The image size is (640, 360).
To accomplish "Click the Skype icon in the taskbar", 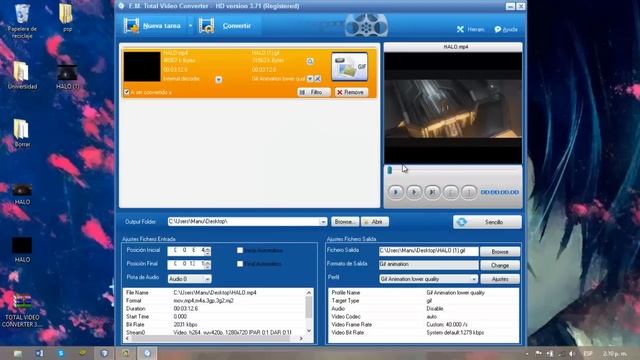I will coord(61,353).
